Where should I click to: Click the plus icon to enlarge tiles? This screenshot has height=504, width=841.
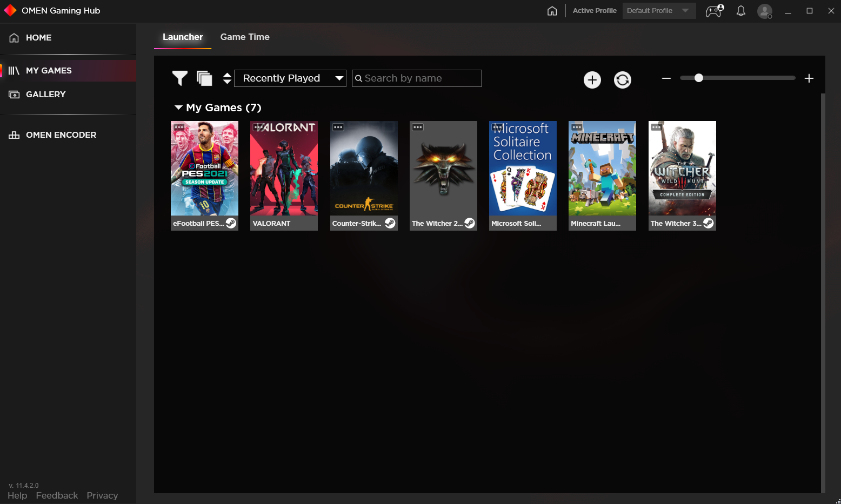click(x=809, y=78)
